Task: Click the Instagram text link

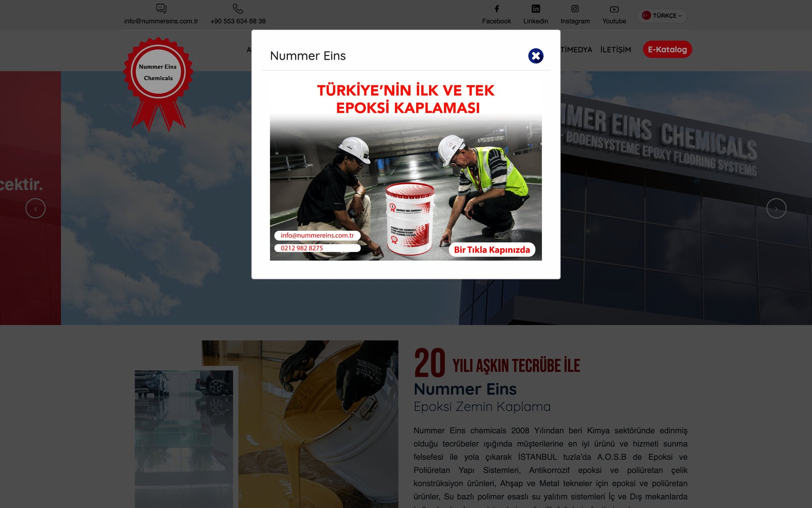Action: click(575, 21)
